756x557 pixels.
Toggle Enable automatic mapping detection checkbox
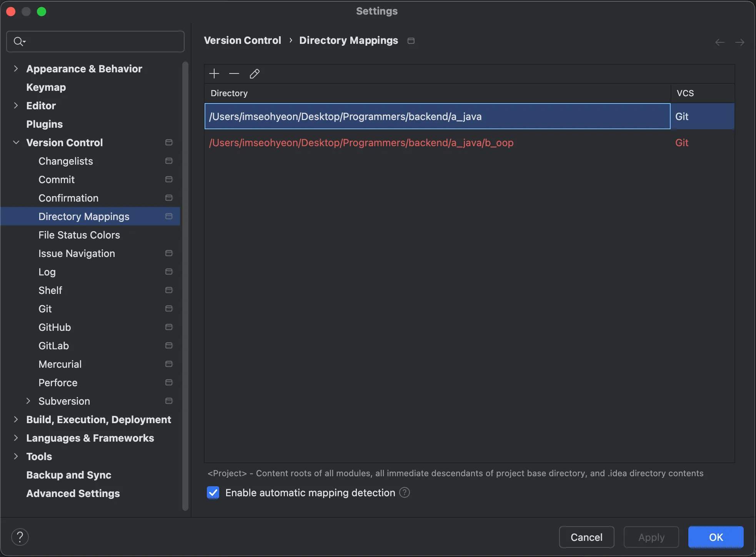tap(213, 492)
